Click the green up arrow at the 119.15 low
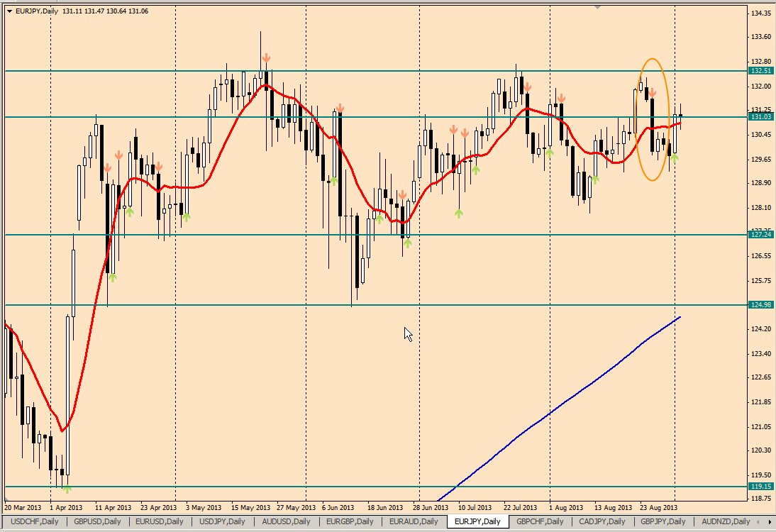Screen dimensions: 776x532 pyautogui.click(x=67, y=489)
